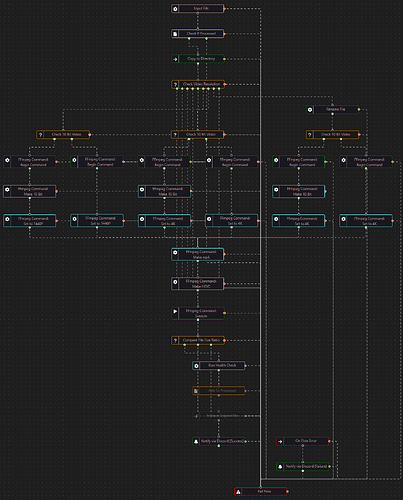Image resolution: width=403 pixels, height=500 pixels.
Task: Select the FFmpeg Make HEVC node
Action: coord(198,284)
